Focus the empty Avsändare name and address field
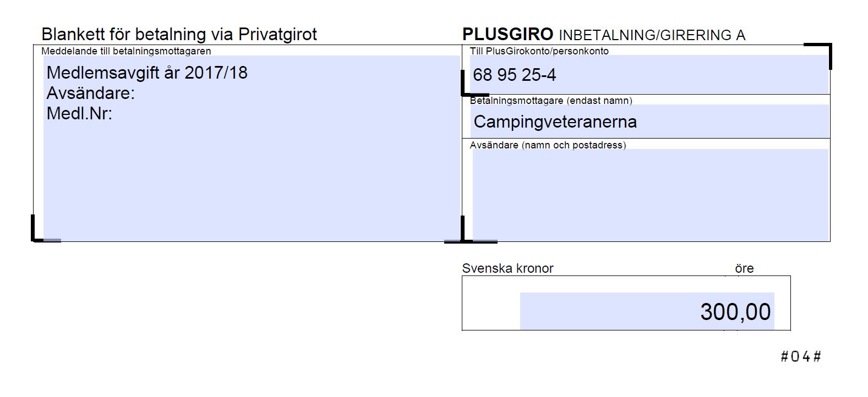 (650, 195)
